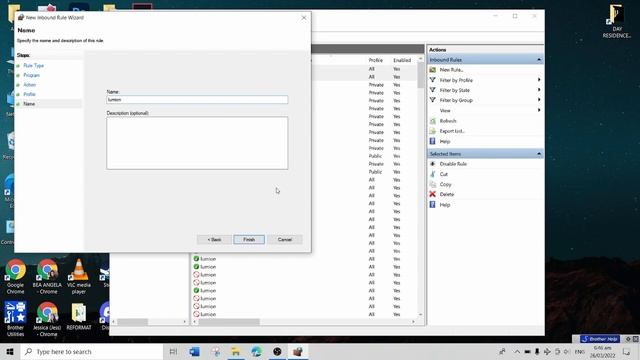Close the New Inbound Rule Wizard dialog
Viewport: 640px width, 360px height.
click(x=304, y=18)
